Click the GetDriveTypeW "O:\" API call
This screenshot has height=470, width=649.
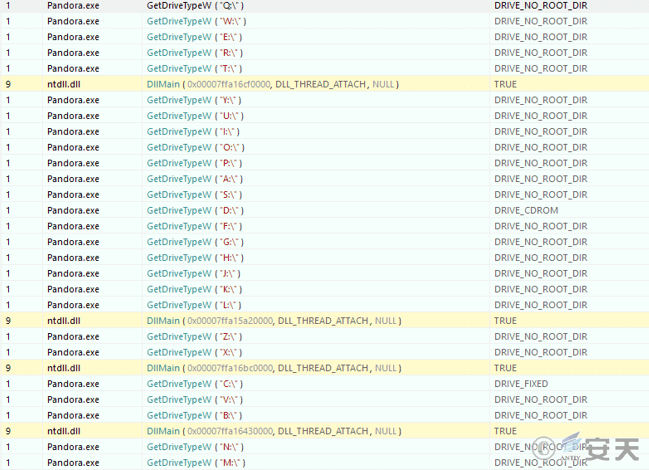coord(195,148)
